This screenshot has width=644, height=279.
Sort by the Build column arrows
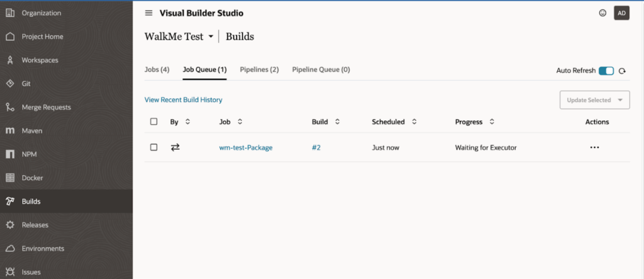[x=338, y=122]
